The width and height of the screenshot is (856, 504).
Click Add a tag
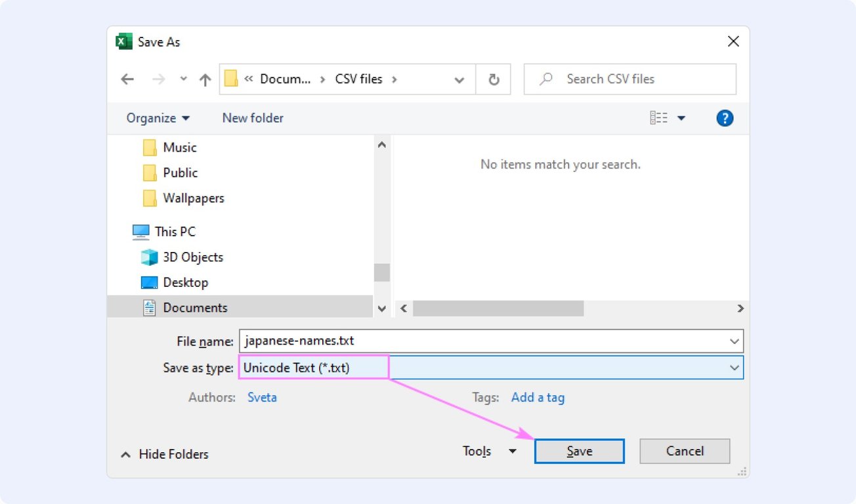pos(538,397)
